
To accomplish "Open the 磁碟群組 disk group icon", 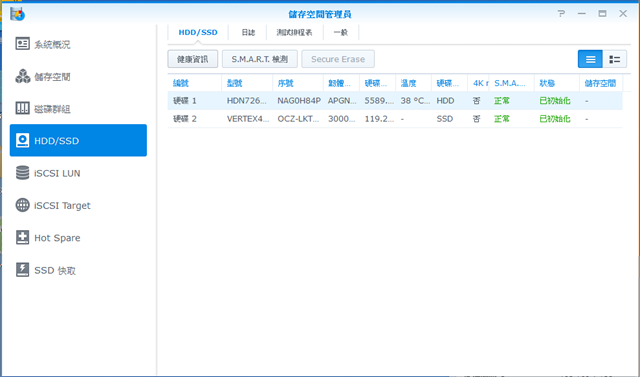I will click(22, 108).
